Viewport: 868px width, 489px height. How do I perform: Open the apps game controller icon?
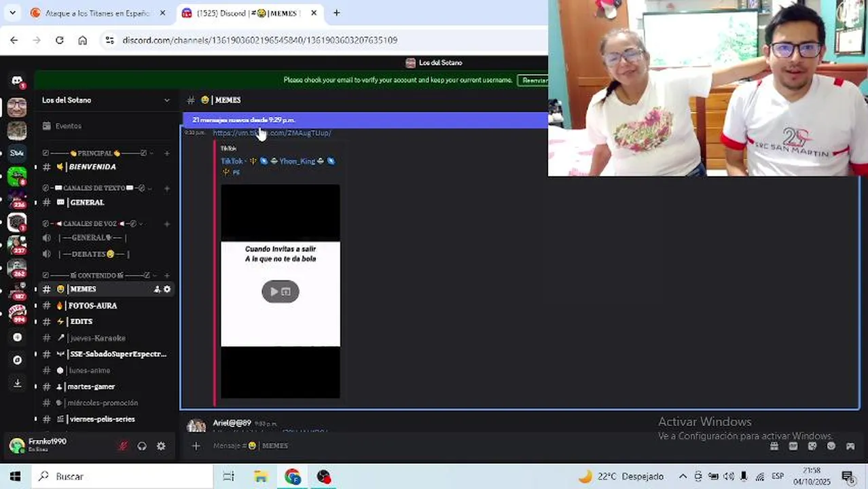tap(850, 446)
